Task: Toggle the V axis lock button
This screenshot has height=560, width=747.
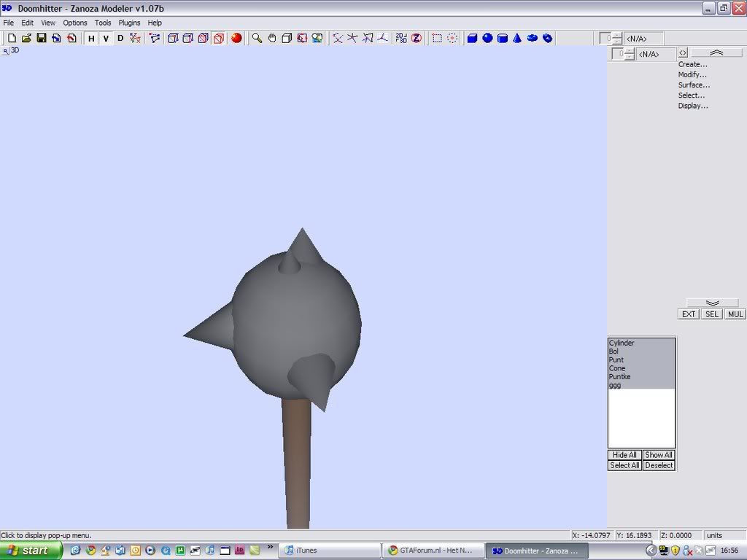Action: point(106,38)
